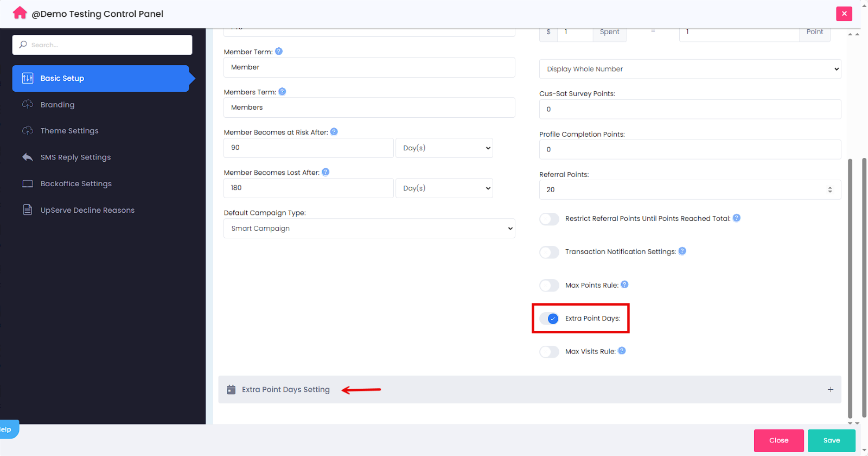Click help icon for Restrict Referral Points
This screenshot has width=868, height=456.
pyautogui.click(x=737, y=218)
